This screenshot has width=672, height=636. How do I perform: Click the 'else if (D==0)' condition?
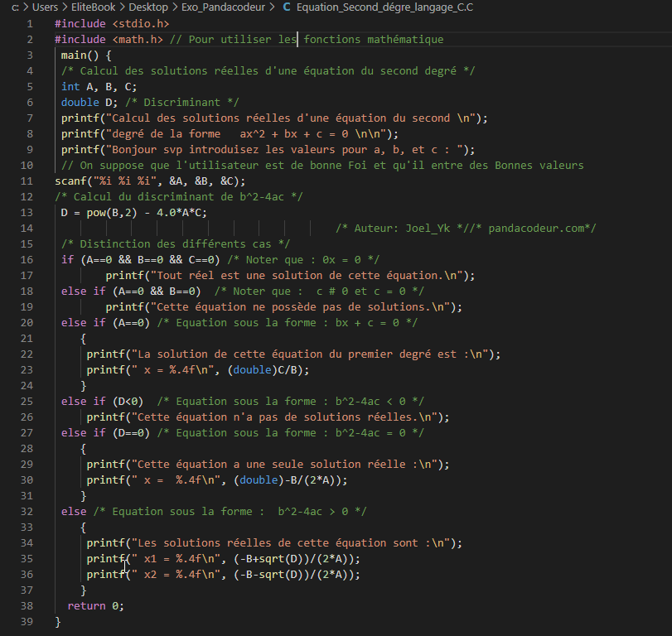click(105, 433)
